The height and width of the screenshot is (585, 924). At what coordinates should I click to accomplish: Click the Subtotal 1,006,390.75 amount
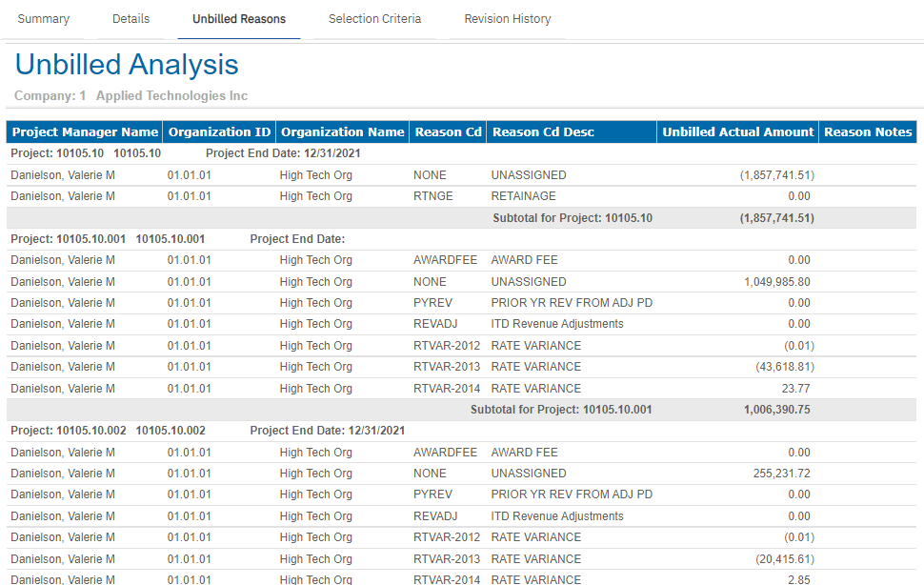[x=776, y=410]
